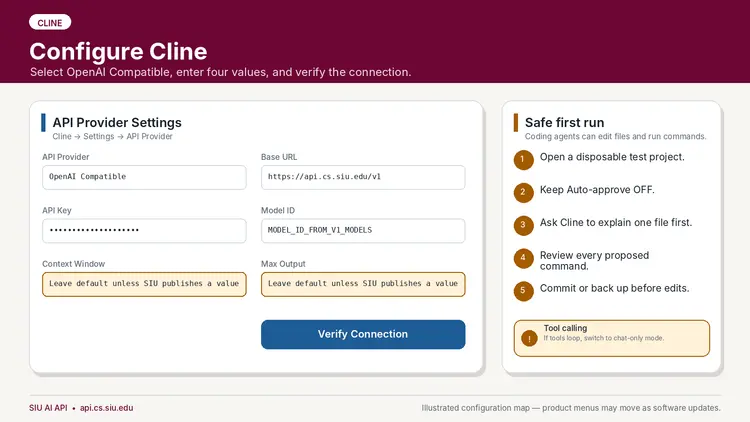Click the 'Tool calling' notice title
Image resolution: width=750 pixels, height=422 pixels.
(x=565, y=328)
